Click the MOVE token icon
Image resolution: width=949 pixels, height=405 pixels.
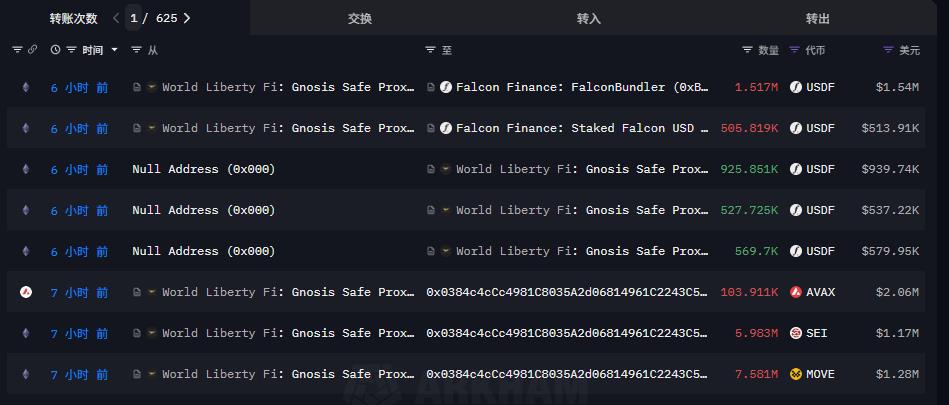pyautogui.click(x=796, y=375)
